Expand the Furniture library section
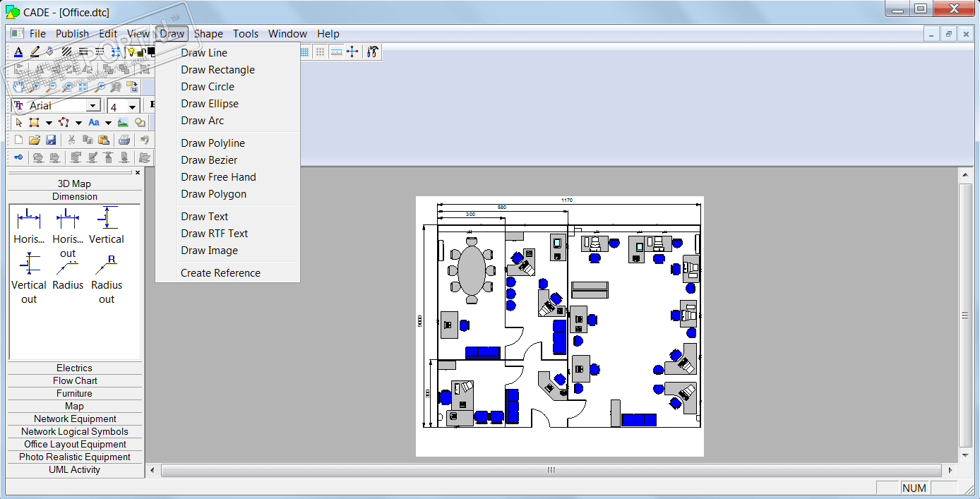The height and width of the screenshot is (499, 980). tap(75, 393)
